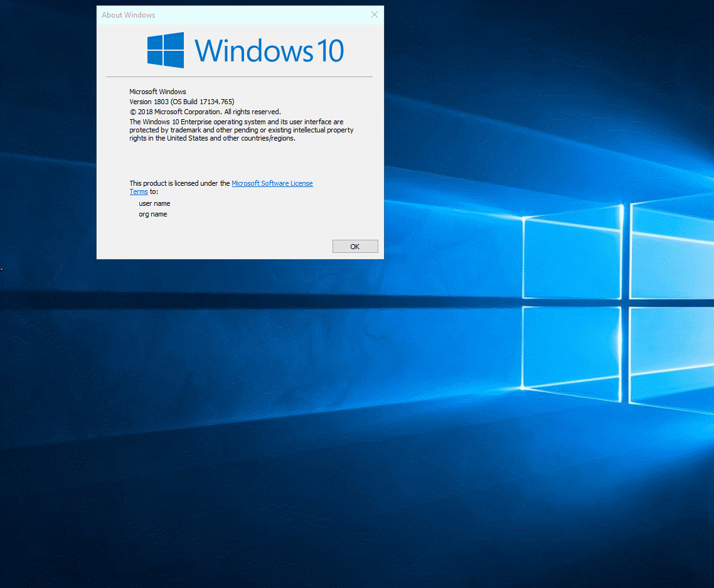Click the 2018 Microsoft Corporation copyright line
714x588 pixels.
pos(205,112)
